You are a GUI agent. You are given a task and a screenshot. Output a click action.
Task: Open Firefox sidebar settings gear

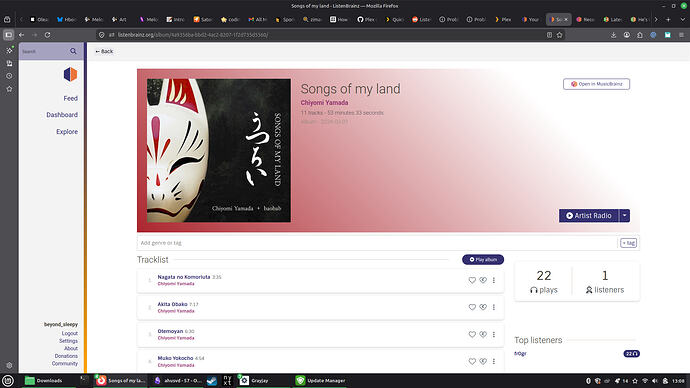click(x=9, y=365)
